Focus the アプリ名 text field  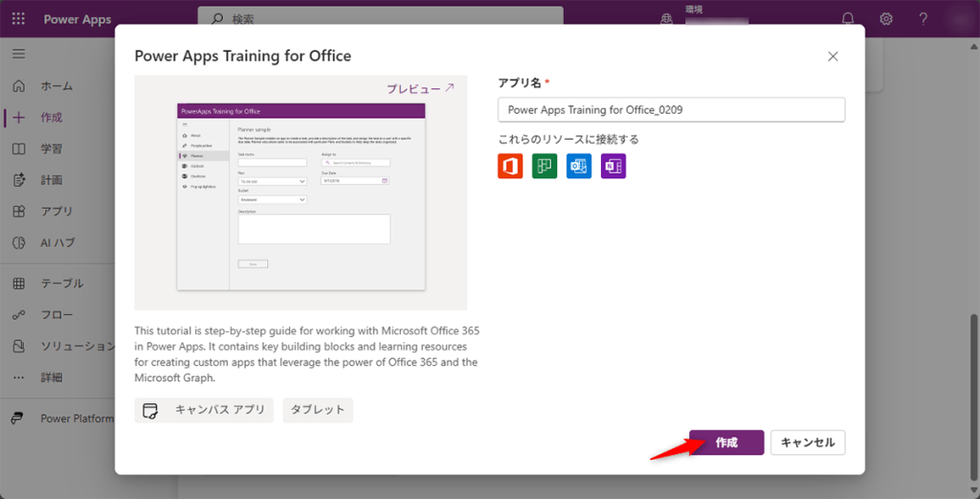pyautogui.click(x=671, y=109)
